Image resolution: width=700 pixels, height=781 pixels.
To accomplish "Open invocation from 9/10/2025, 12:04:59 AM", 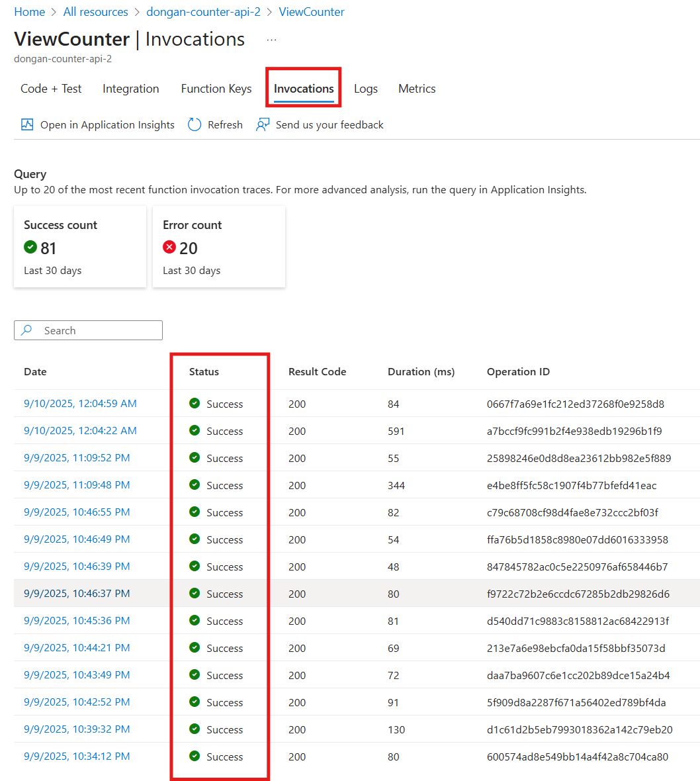I will click(x=80, y=404).
